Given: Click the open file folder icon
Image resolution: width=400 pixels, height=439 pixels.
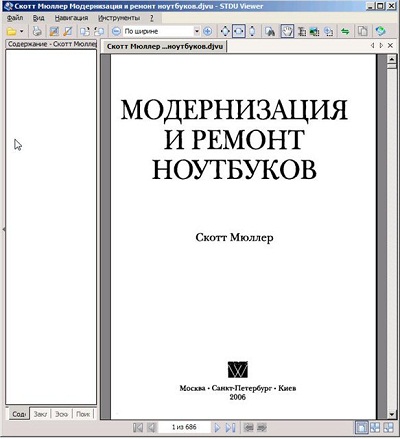Looking at the screenshot, I should pyautogui.click(x=12, y=32).
